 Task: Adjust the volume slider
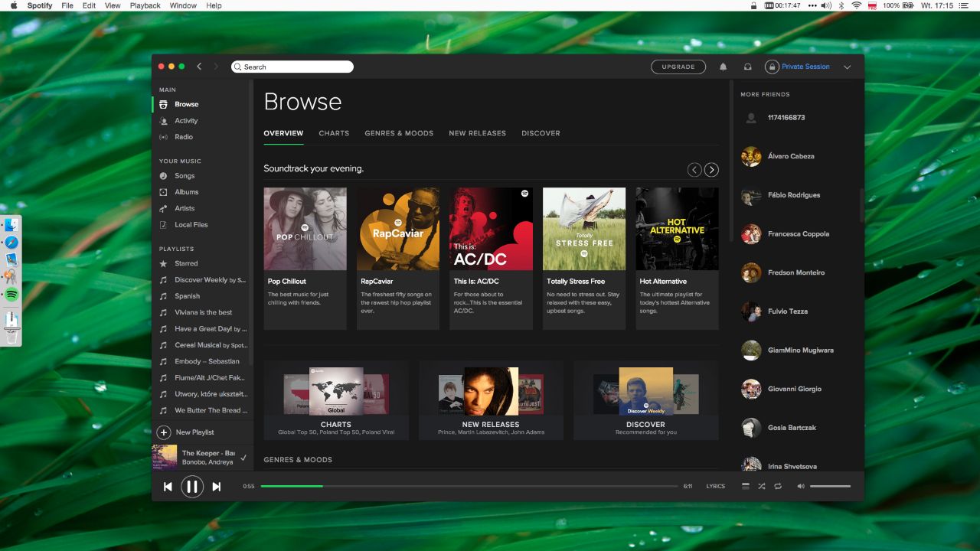click(x=830, y=486)
